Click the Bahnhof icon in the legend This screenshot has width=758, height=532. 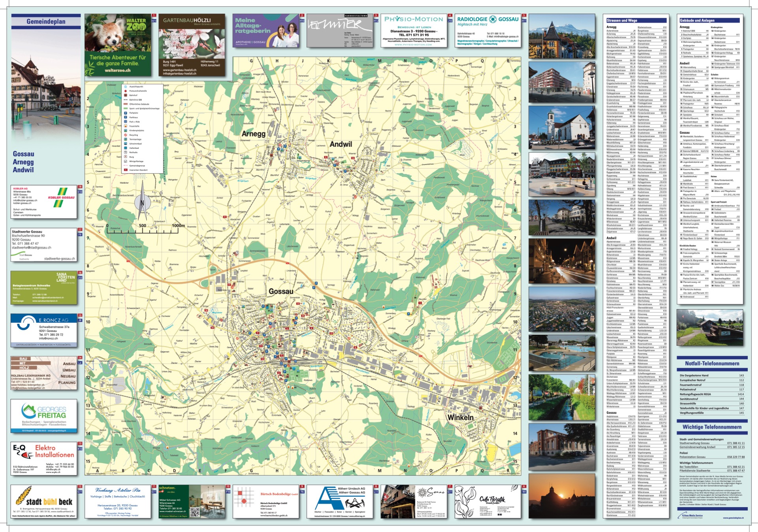coord(126,95)
